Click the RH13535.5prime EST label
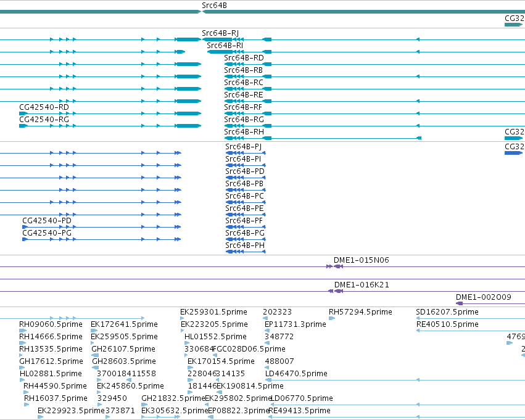Image resolution: width=525 pixels, height=420 pixels. (x=51, y=350)
